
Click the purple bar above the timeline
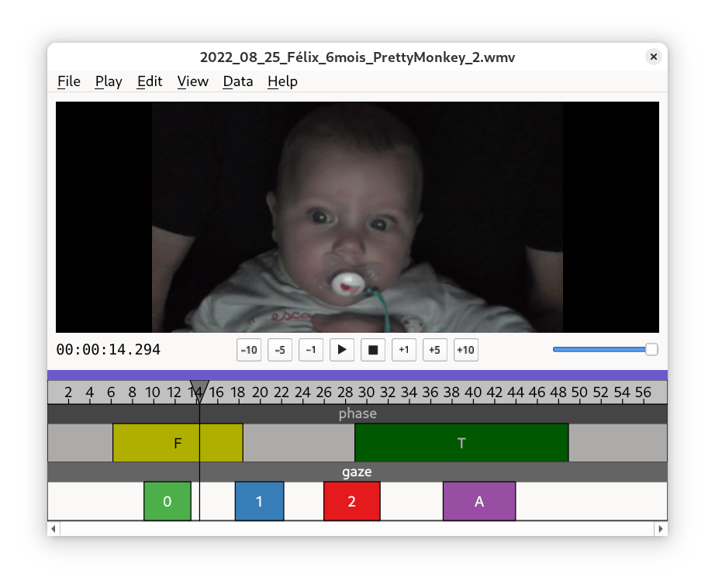(357, 375)
